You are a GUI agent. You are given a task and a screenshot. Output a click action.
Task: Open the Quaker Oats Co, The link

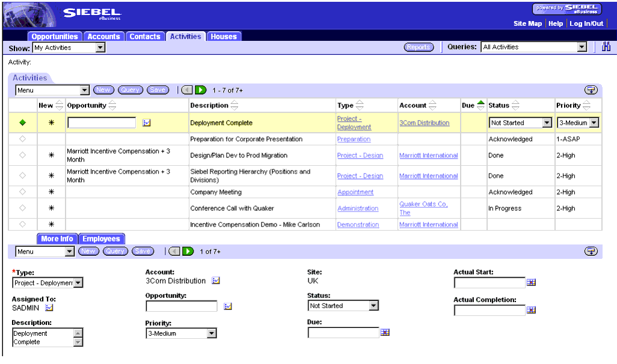423,208
